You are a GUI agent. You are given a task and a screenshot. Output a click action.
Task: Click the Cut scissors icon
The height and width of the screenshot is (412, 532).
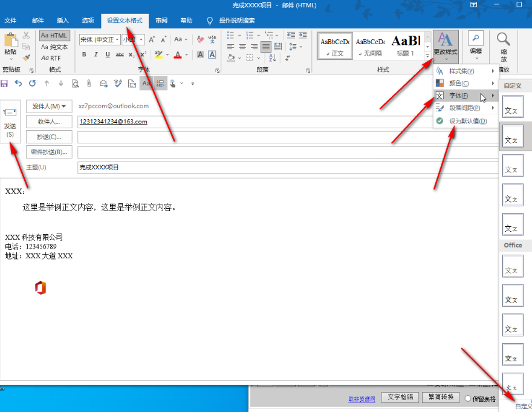click(x=26, y=35)
